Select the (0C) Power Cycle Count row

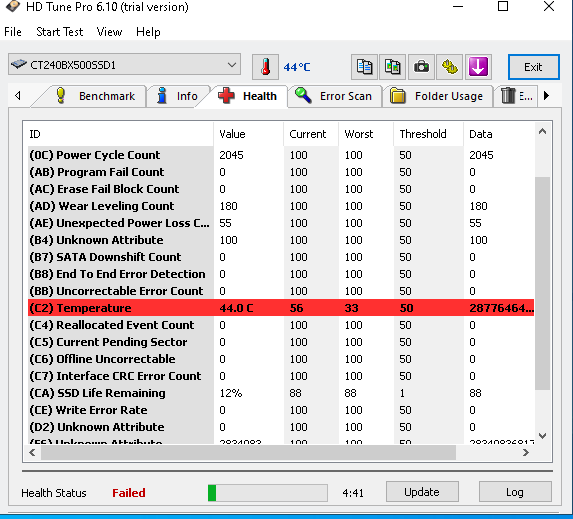pos(281,155)
